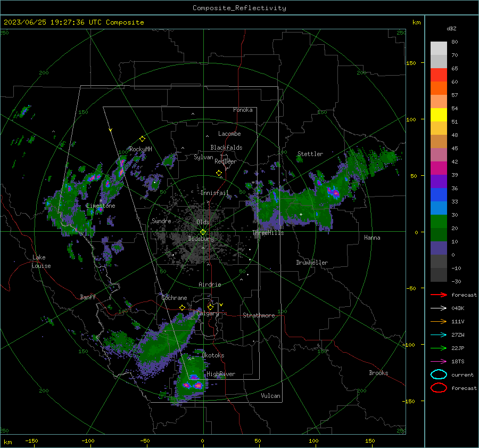Pick the magenta dBZ swatch
The width and height of the screenshot is (479, 448).
click(x=439, y=168)
